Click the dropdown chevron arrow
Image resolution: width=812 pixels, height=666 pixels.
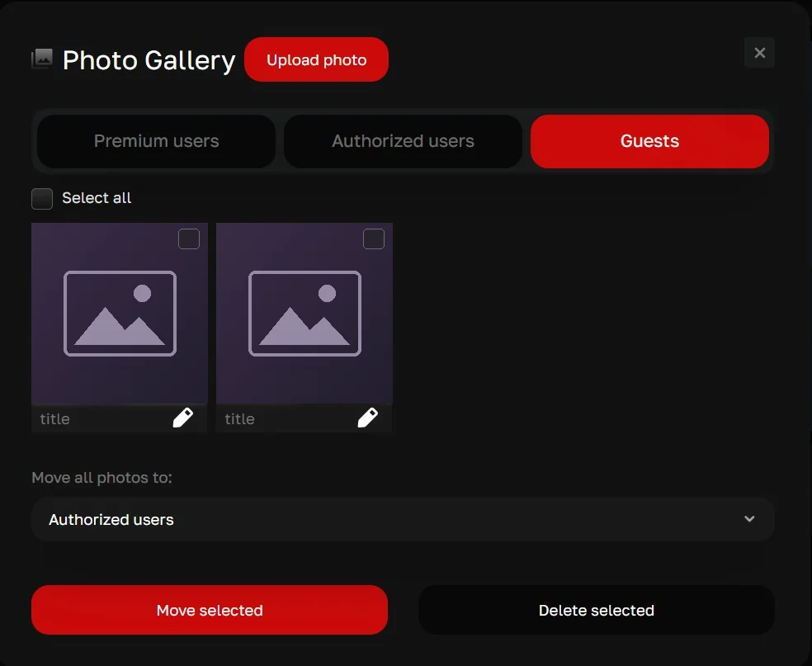click(x=749, y=519)
